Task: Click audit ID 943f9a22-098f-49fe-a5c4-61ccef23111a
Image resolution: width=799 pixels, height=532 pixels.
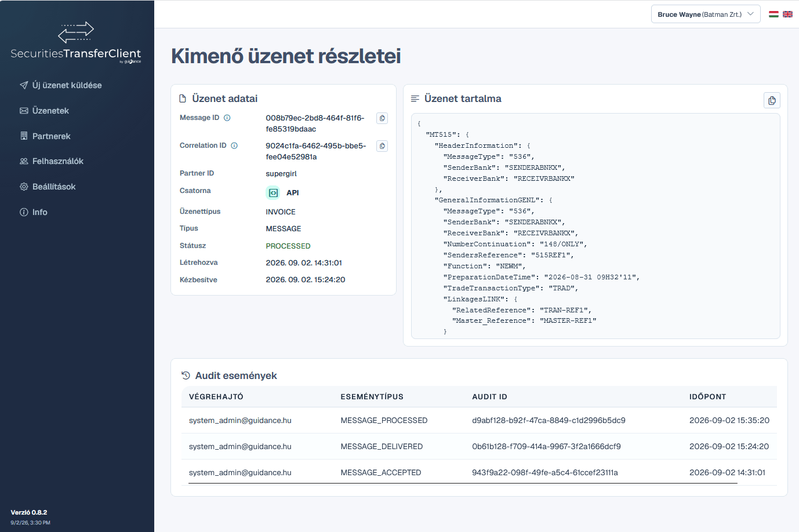Action: click(x=545, y=473)
